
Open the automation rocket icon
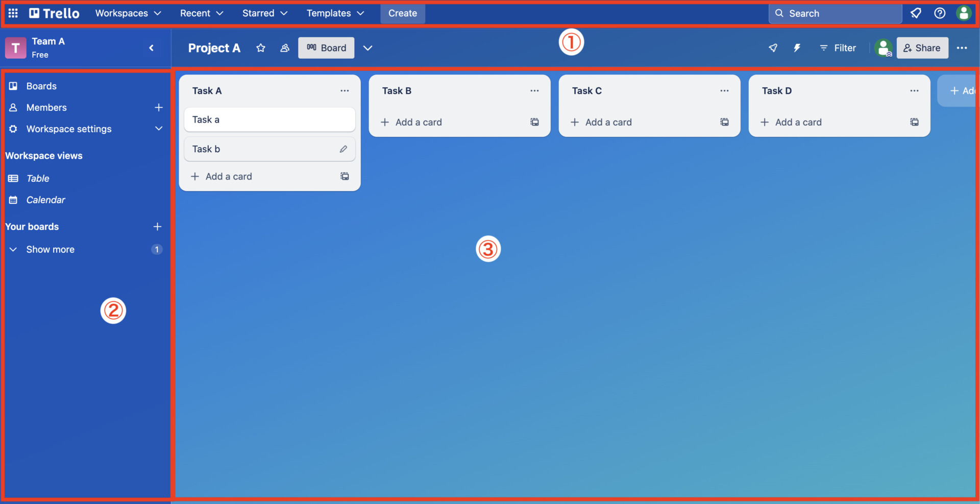click(x=773, y=47)
